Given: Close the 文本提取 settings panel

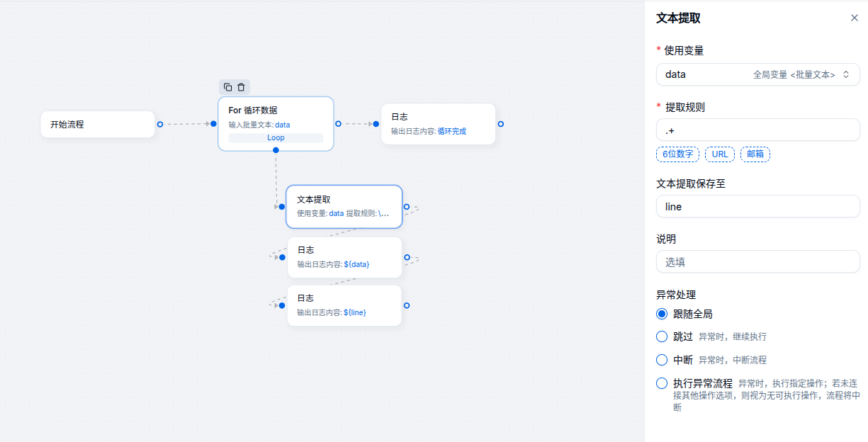Looking at the screenshot, I should coord(854,18).
